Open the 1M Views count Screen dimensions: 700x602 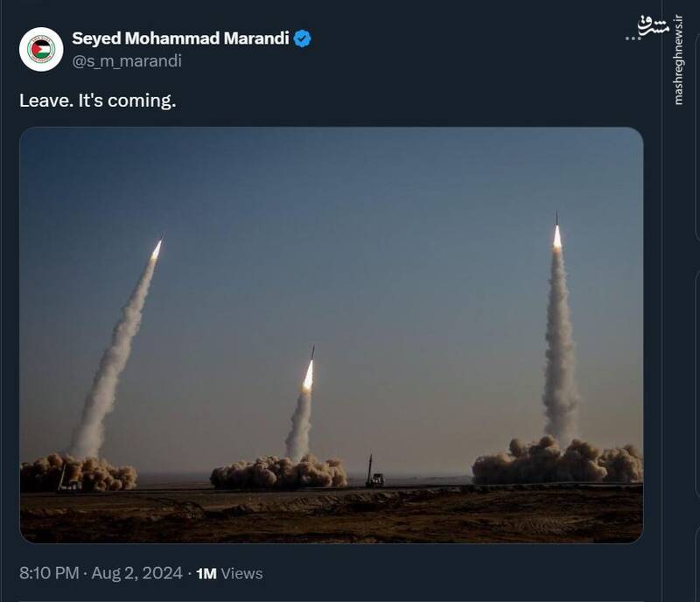click(x=229, y=574)
